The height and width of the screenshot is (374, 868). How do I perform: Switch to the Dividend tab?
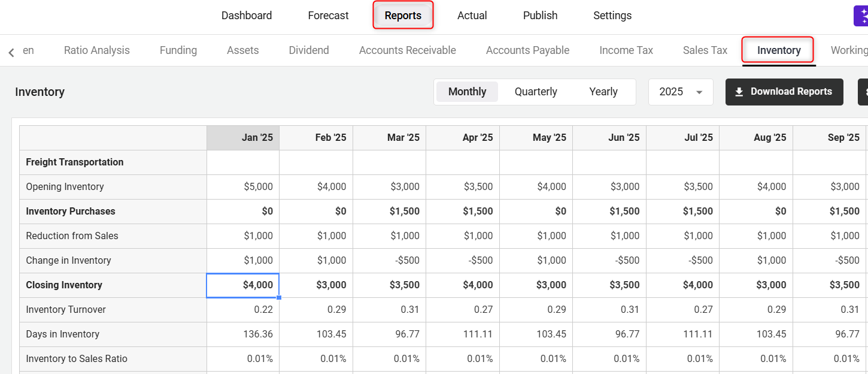click(309, 50)
